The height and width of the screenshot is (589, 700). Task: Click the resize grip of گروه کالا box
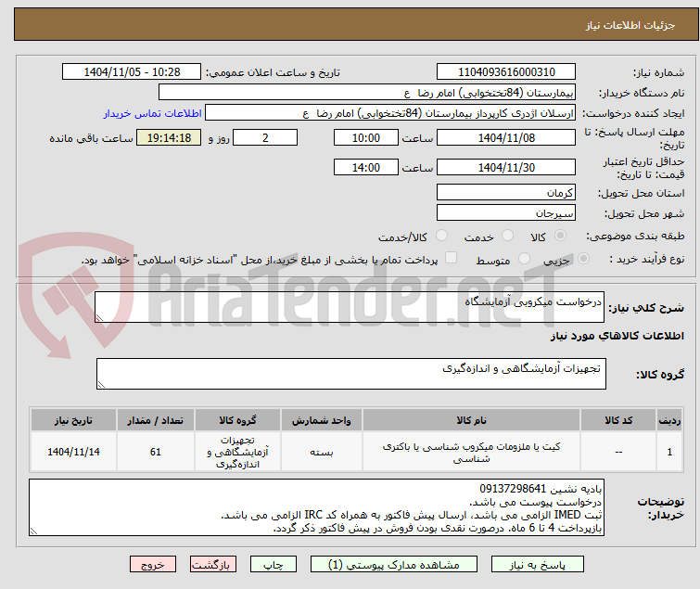101,385
